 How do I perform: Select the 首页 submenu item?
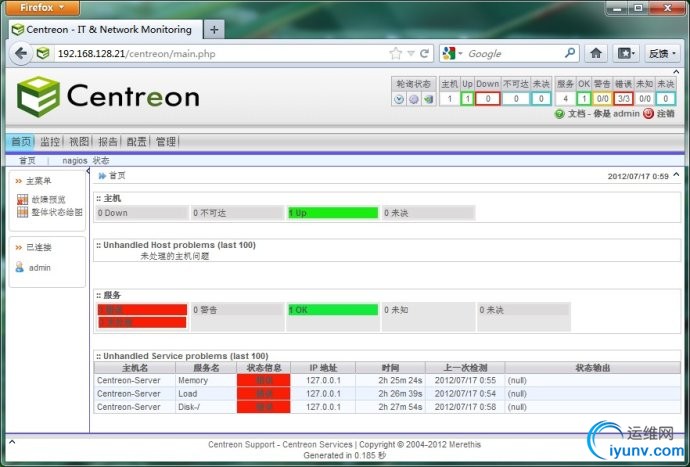[x=27, y=161]
